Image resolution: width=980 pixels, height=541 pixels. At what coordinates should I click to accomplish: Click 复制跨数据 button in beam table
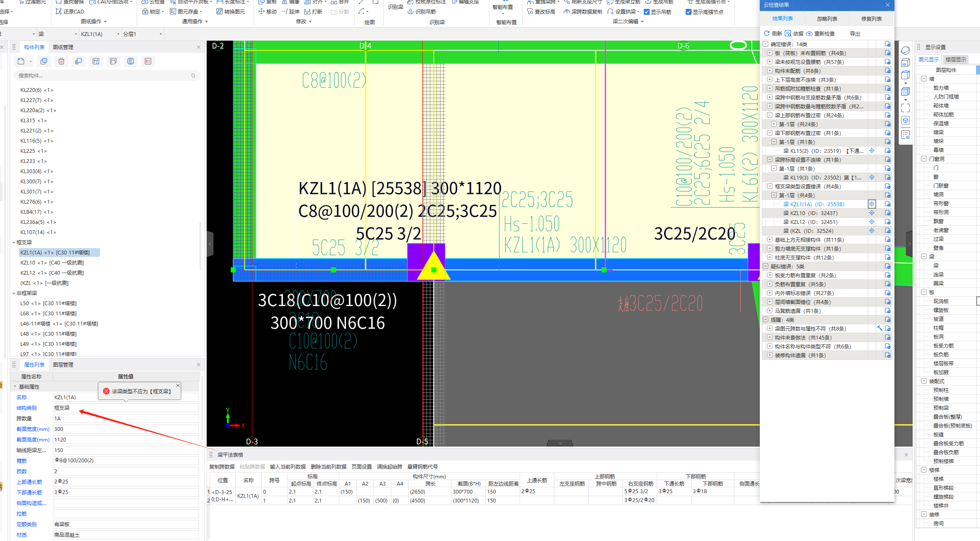click(222, 466)
